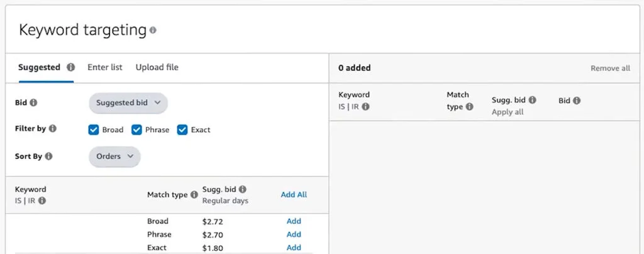Screen dimensions: 644x254
Task: Open the Suggested bid dropdown
Action: click(x=128, y=102)
